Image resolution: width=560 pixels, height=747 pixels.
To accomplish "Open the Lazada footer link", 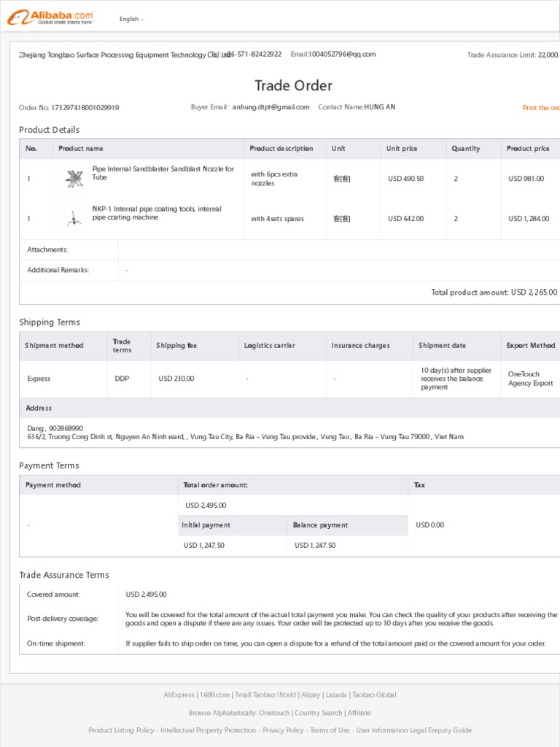I will (336, 694).
